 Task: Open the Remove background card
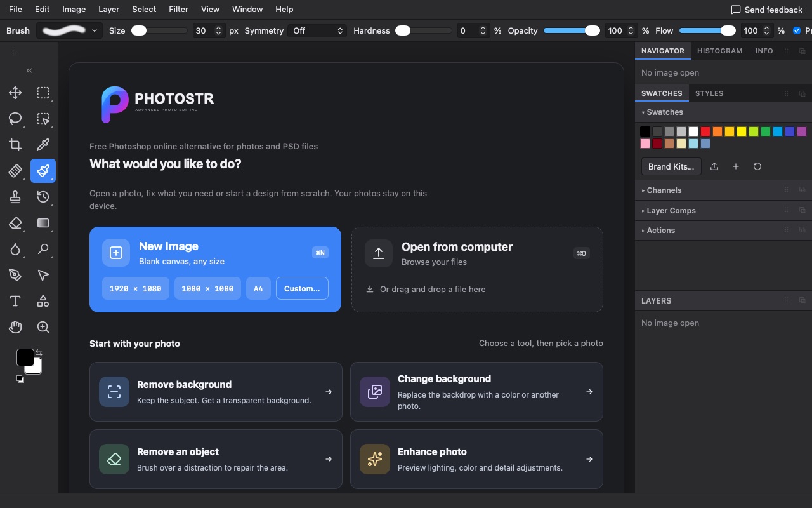[x=216, y=392]
